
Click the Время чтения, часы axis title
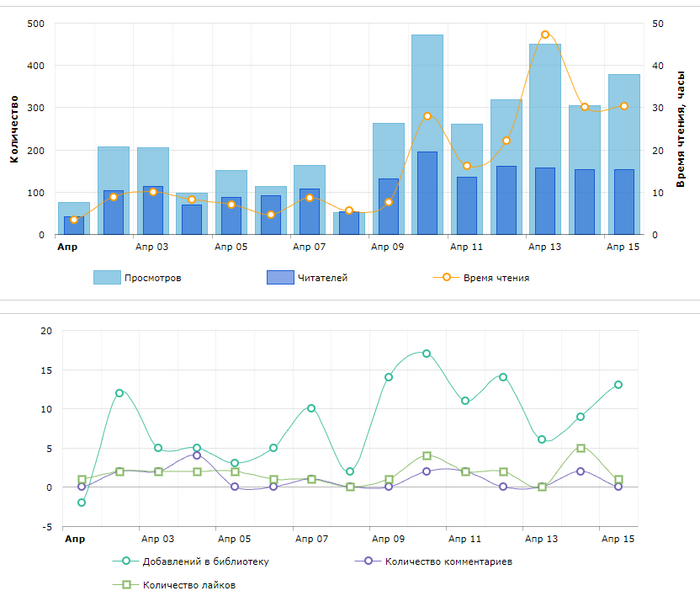point(680,129)
